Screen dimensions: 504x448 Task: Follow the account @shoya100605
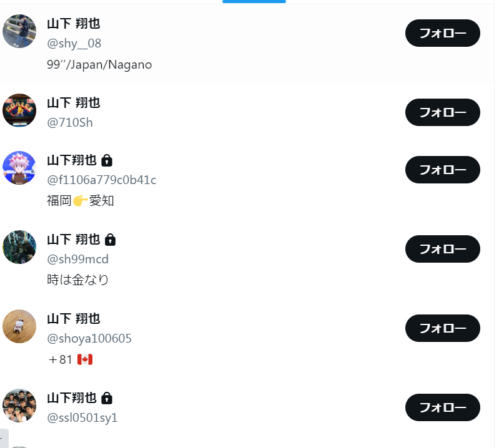442,328
